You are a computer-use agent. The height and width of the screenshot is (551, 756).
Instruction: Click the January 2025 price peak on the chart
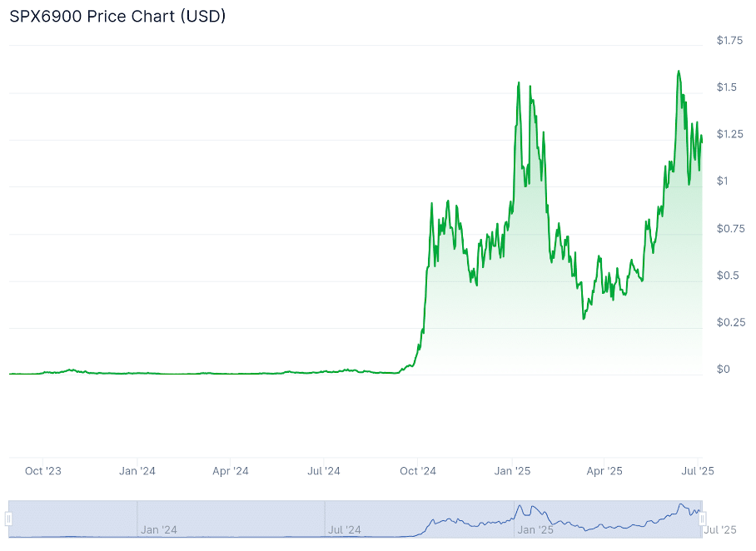pos(519,83)
